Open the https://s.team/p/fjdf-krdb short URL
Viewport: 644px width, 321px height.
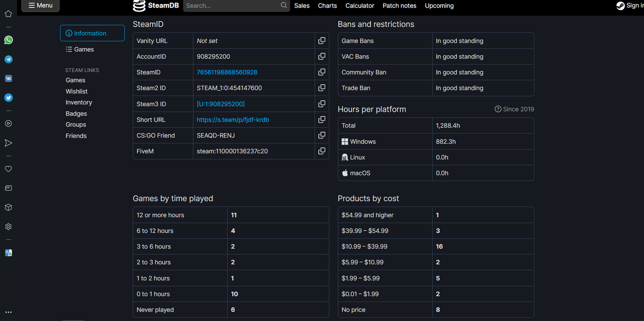tap(233, 119)
